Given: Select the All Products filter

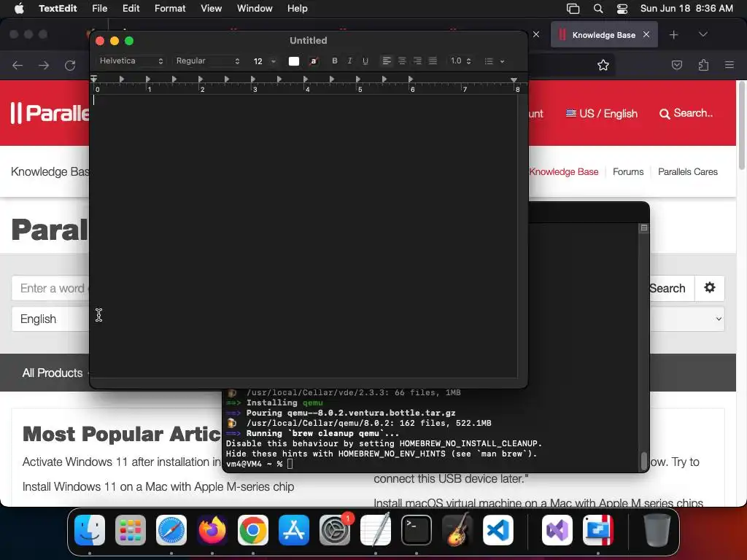Looking at the screenshot, I should (x=53, y=373).
